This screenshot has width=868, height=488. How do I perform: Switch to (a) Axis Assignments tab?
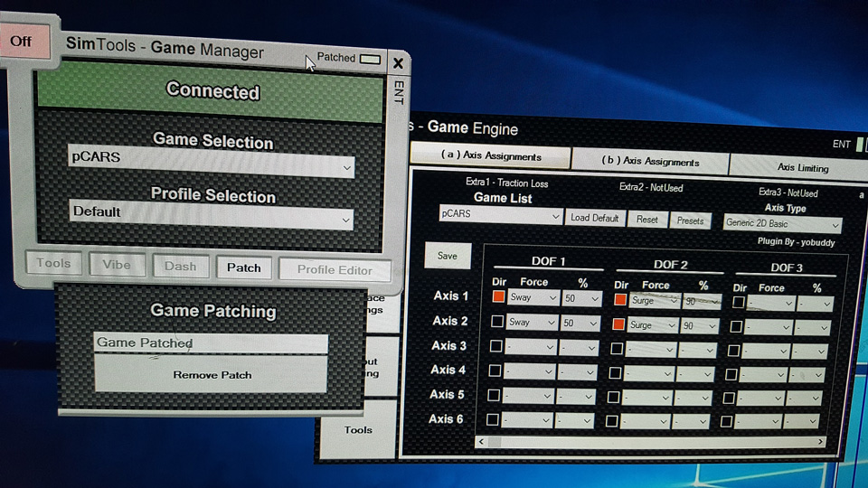491,155
